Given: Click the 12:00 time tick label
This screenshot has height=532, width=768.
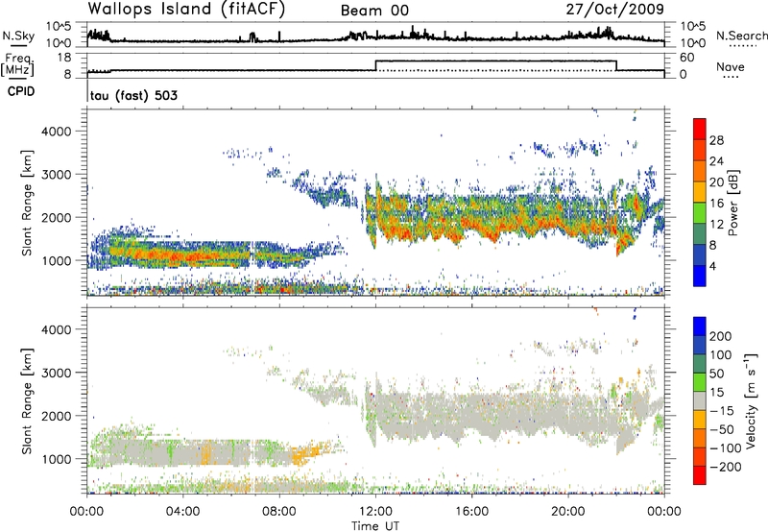Looking at the screenshot, I should click(375, 512).
